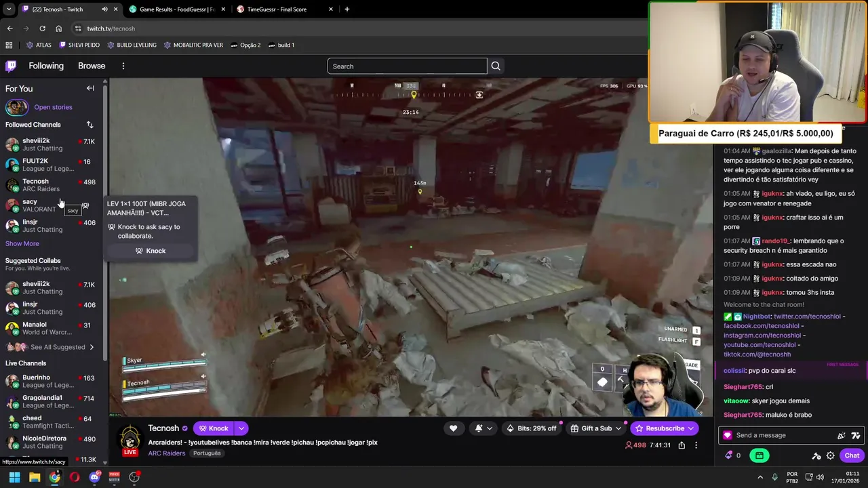
Task: Open the Gragolandia1 live channel
Action: pos(52,401)
